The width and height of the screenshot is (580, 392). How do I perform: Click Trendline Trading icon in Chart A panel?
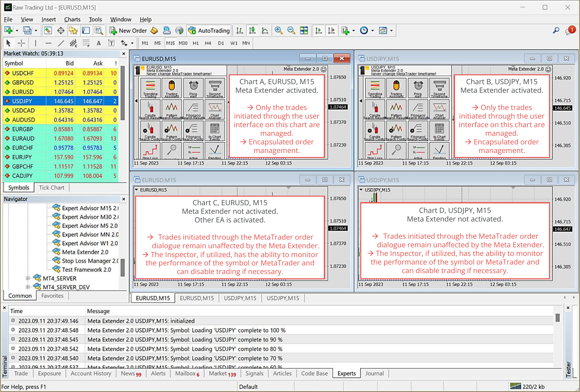150,88
